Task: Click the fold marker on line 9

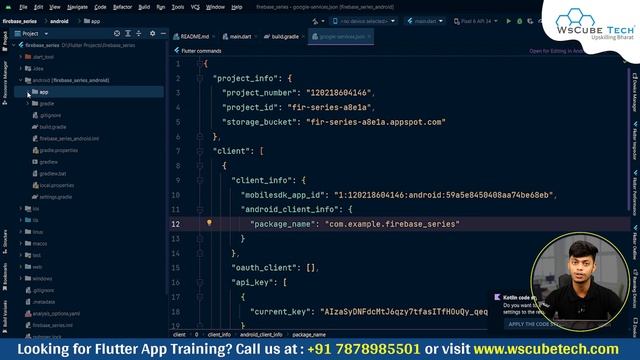Action: [200, 180]
